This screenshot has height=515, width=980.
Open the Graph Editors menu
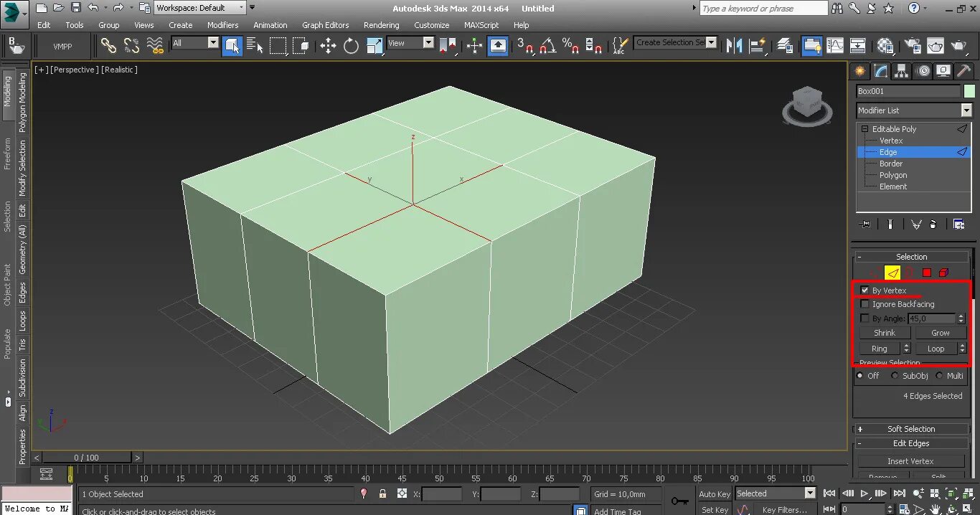click(x=325, y=25)
